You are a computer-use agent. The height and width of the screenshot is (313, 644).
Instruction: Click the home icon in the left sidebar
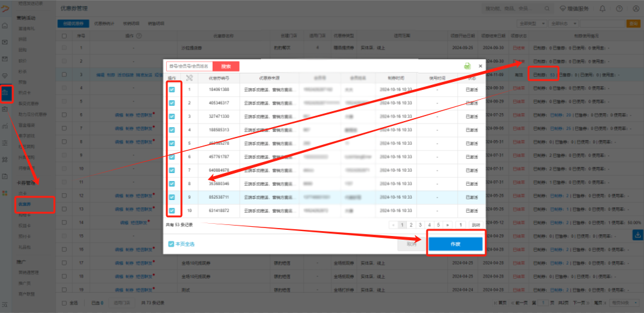click(5, 26)
